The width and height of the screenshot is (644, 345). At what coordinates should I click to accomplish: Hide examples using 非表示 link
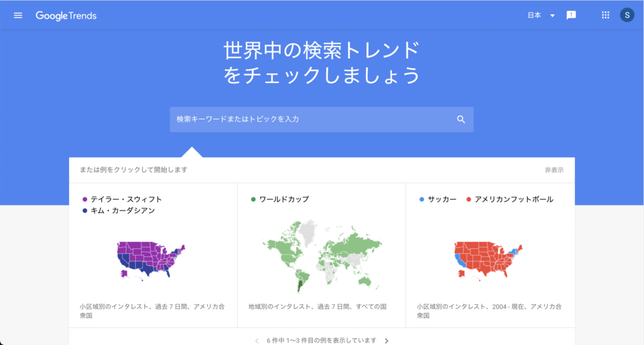click(554, 170)
